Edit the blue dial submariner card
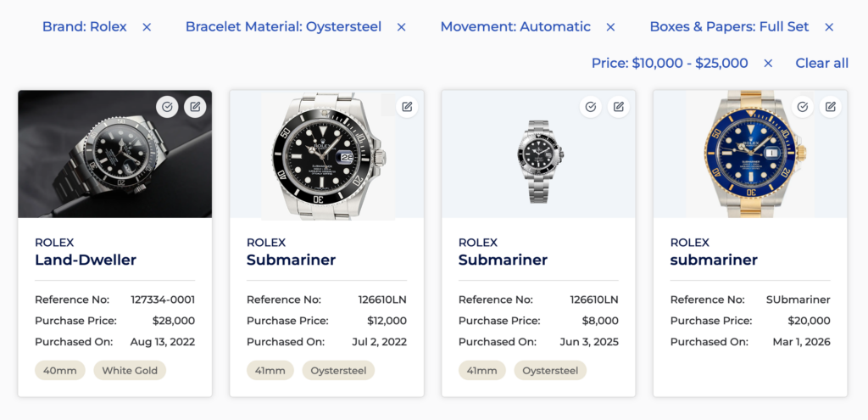 point(831,107)
